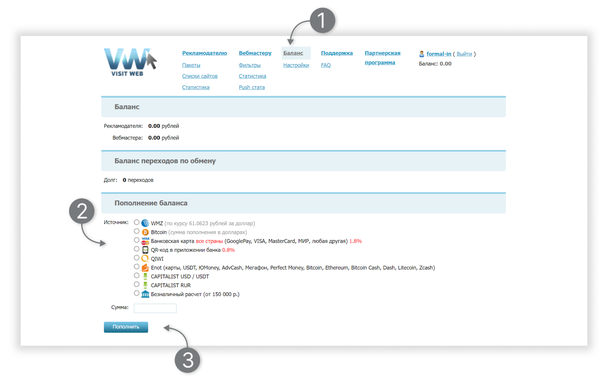Go to the Вебмастеру menu section
Screen dimensions: 608x380
pos(255,53)
